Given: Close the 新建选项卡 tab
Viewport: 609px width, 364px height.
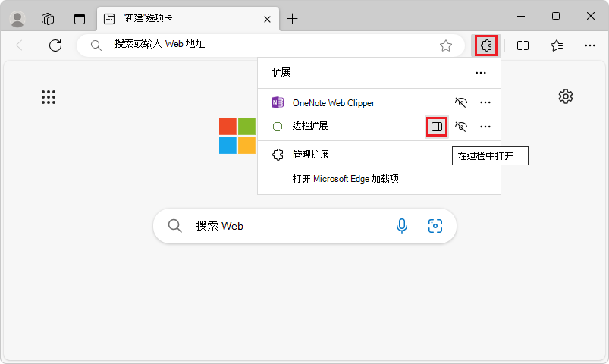Looking at the screenshot, I should tap(267, 19).
